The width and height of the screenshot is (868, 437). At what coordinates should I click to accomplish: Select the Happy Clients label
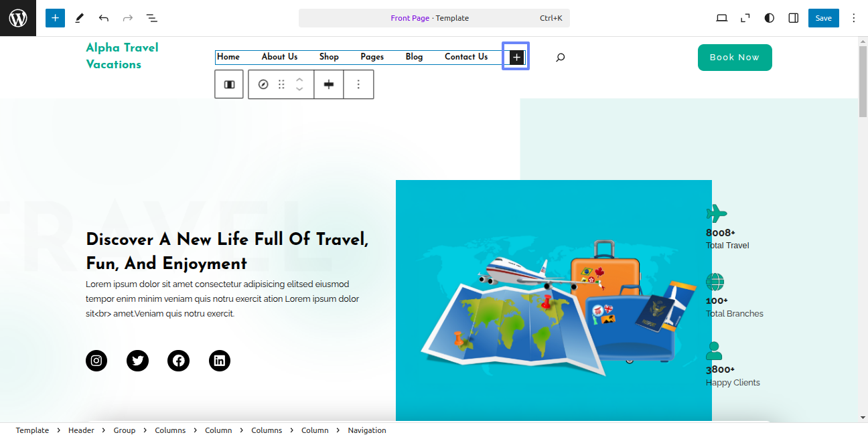[733, 383]
